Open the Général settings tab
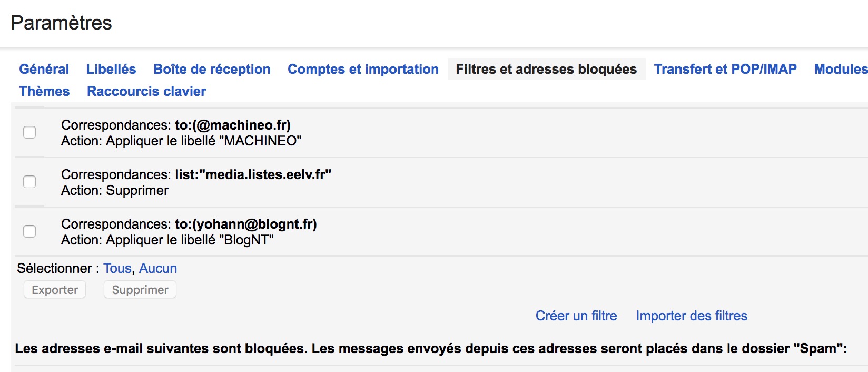This screenshot has width=868, height=372. tap(44, 69)
